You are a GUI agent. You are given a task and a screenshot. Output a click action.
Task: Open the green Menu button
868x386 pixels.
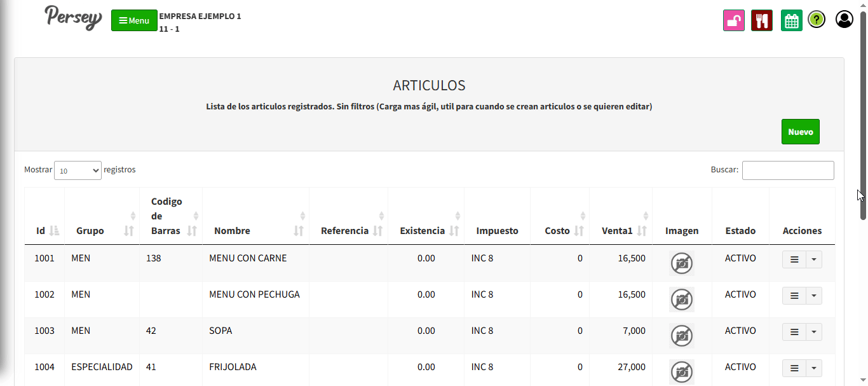pos(134,20)
